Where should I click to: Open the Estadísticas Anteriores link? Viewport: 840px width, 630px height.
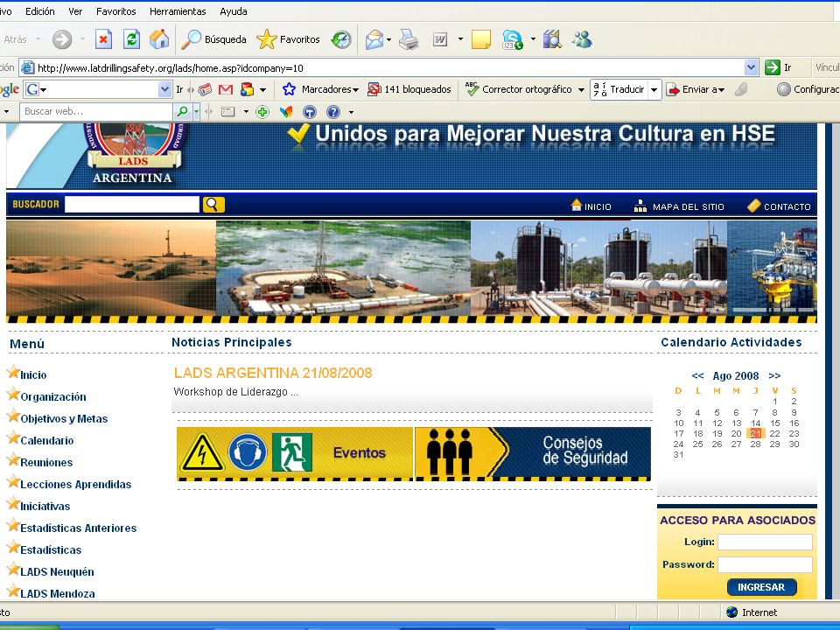78,528
